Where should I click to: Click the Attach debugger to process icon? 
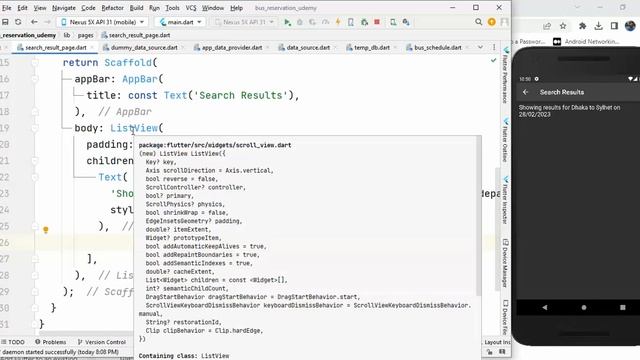pos(364,22)
